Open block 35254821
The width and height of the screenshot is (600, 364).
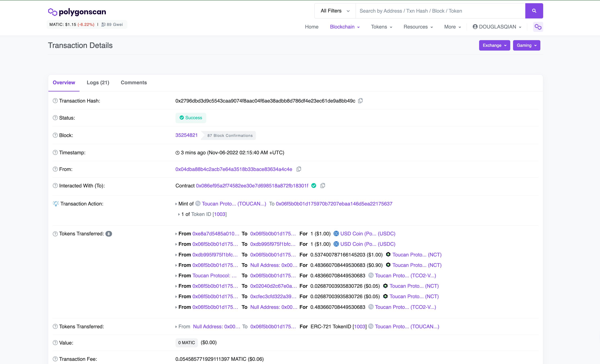(x=187, y=135)
